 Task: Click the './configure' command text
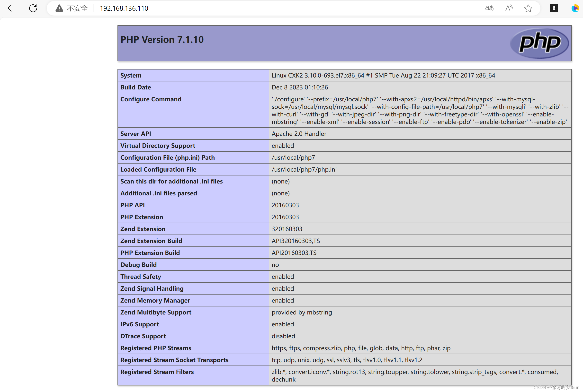[420, 111]
